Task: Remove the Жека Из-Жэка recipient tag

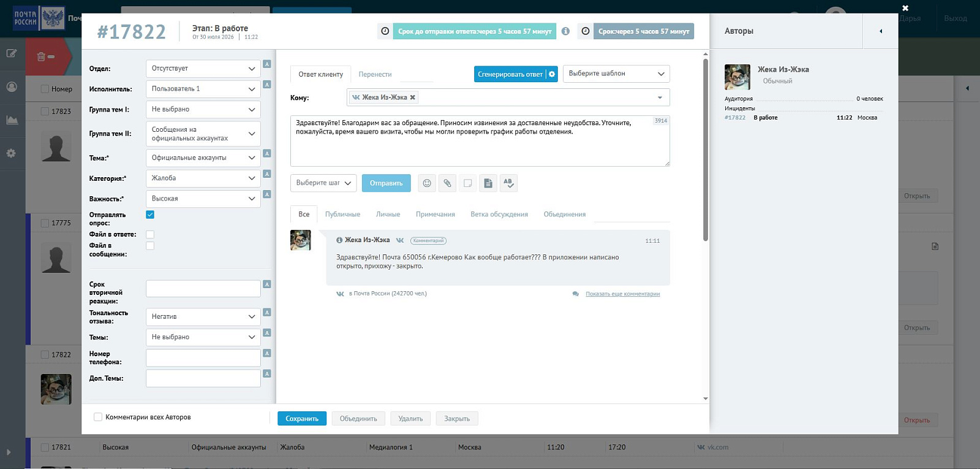Action: (413, 97)
